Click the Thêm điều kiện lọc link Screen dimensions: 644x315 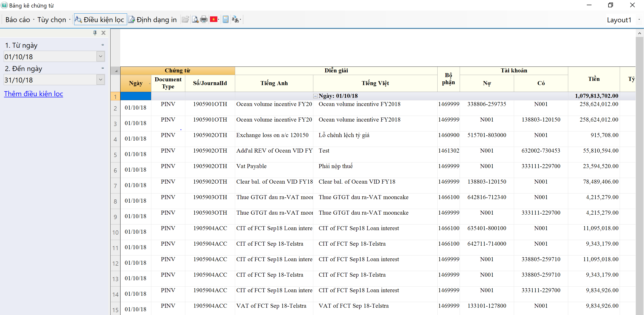click(33, 94)
